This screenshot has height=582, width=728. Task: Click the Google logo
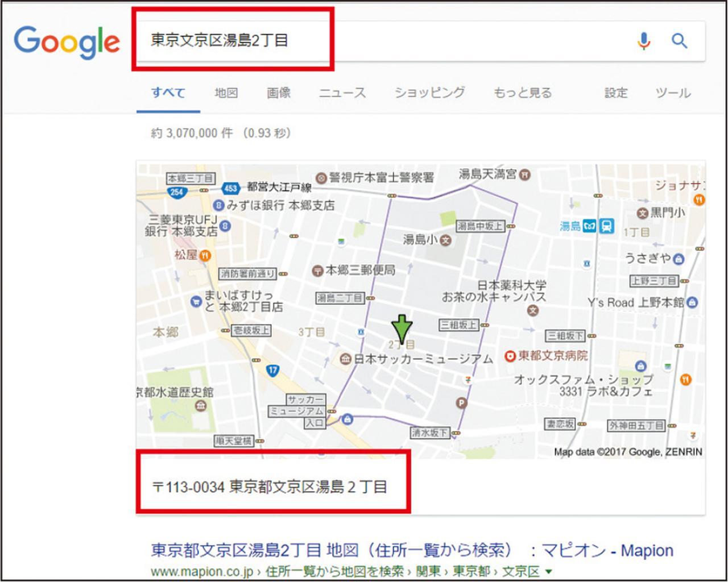click(x=67, y=41)
